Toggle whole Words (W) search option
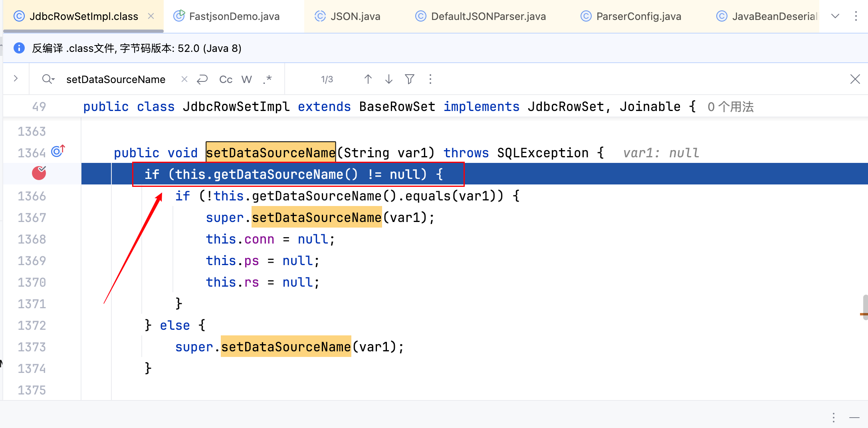 [x=246, y=79]
